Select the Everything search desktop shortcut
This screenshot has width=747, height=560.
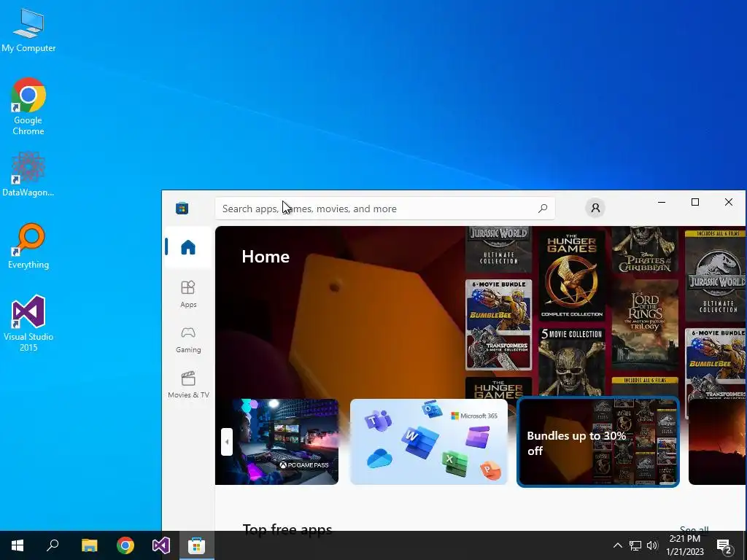(28, 246)
